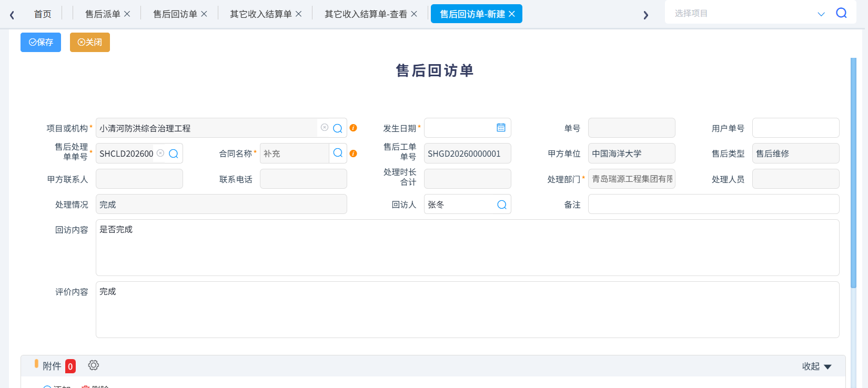Clear the SHCLD202600 value in 售后处理单单号
Screen dimensions: 868x388
pos(160,153)
